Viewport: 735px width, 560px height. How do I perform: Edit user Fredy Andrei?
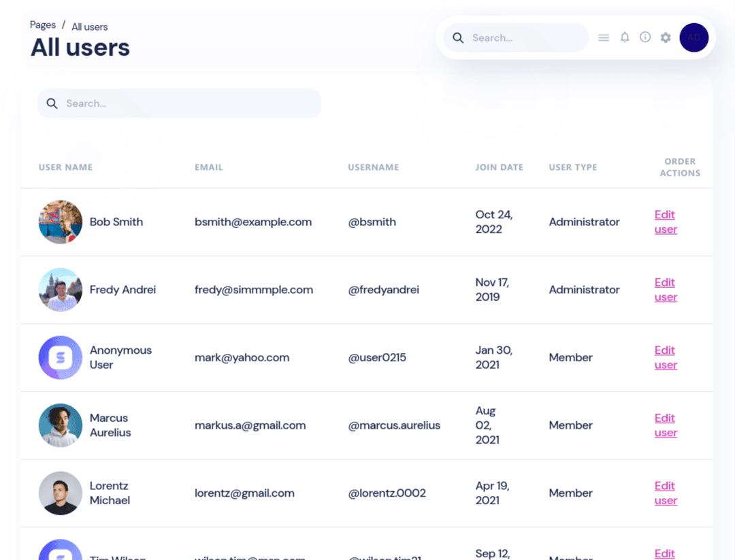[666, 290]
